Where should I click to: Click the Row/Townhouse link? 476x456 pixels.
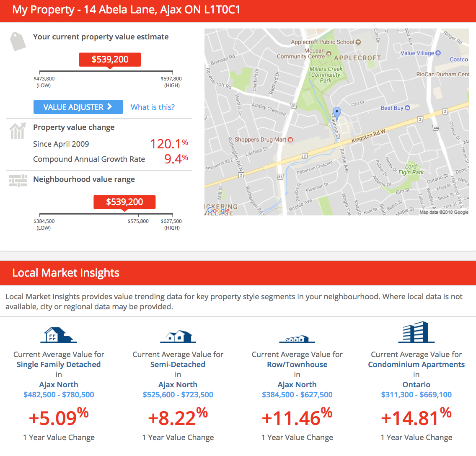click(297, 364)
